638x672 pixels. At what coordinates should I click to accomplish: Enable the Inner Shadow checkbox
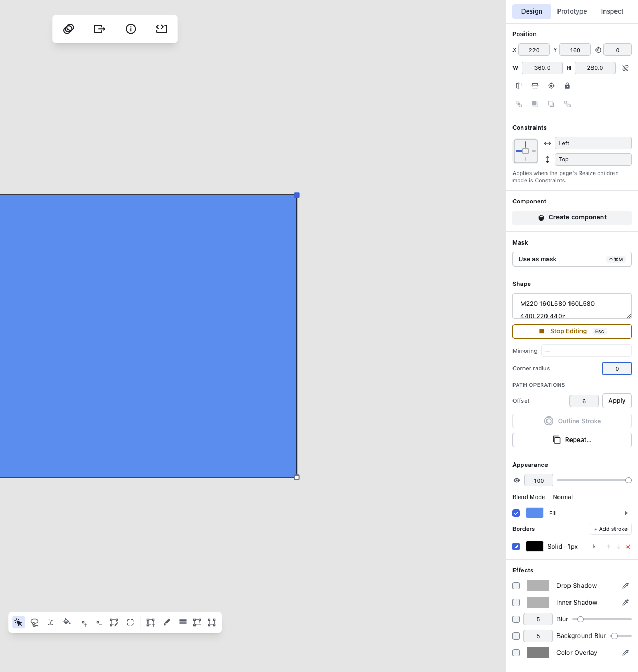point(516,603)
